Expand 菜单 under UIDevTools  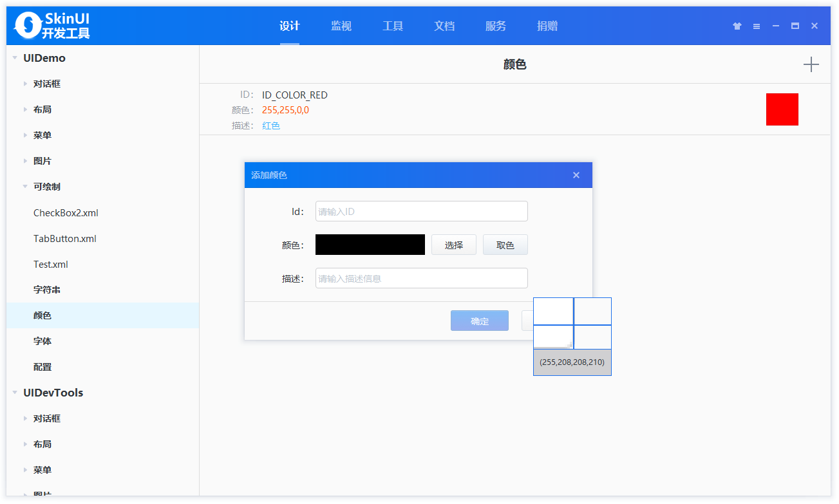pyautogui.click(x=25, y=470)
